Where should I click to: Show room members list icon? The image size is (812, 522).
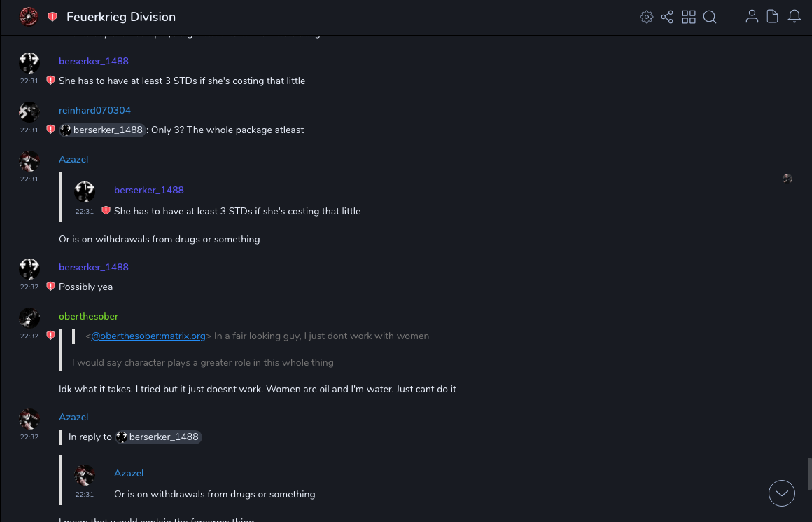[752, 17]
